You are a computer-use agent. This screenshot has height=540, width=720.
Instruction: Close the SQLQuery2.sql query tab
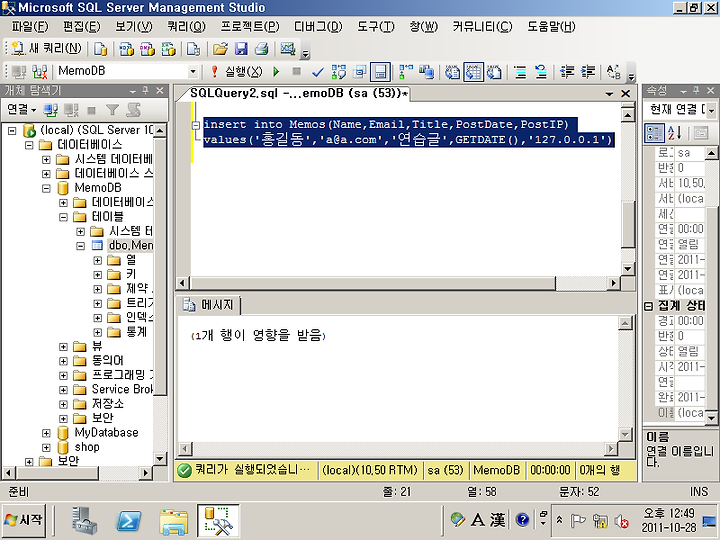click(x=625, y=94)
